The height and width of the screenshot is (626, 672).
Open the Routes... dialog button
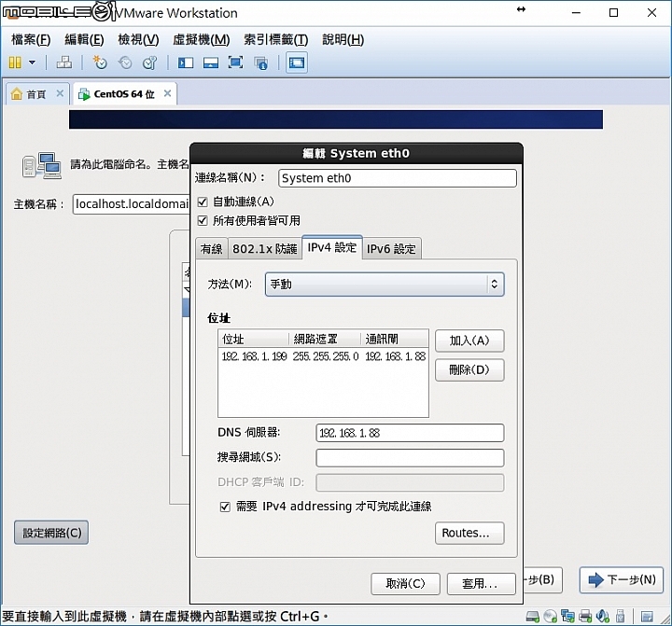pyautogui.click(x=469, y=533)
